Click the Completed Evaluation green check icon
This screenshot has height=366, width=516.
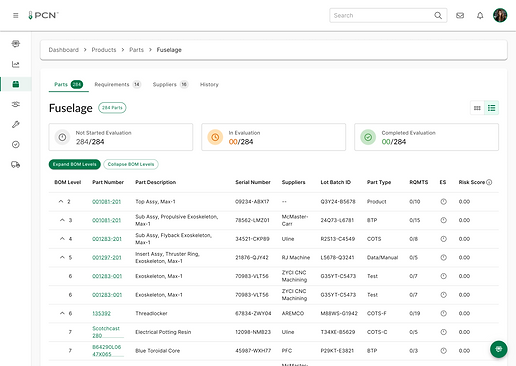368,137
